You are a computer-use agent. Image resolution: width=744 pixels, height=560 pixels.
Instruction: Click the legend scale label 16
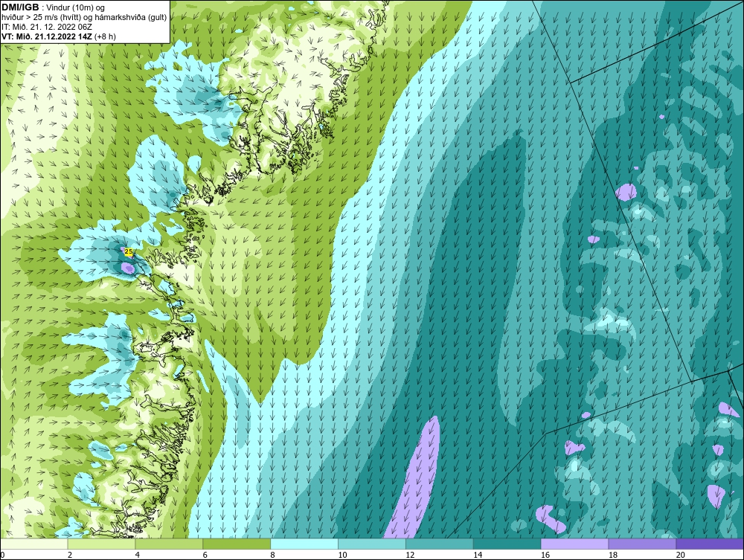545,555
